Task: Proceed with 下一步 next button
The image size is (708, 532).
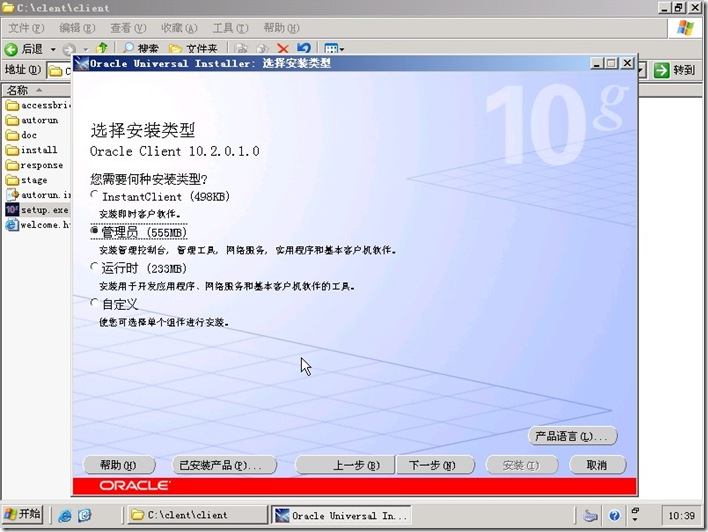Action: (x=435, y=465)
